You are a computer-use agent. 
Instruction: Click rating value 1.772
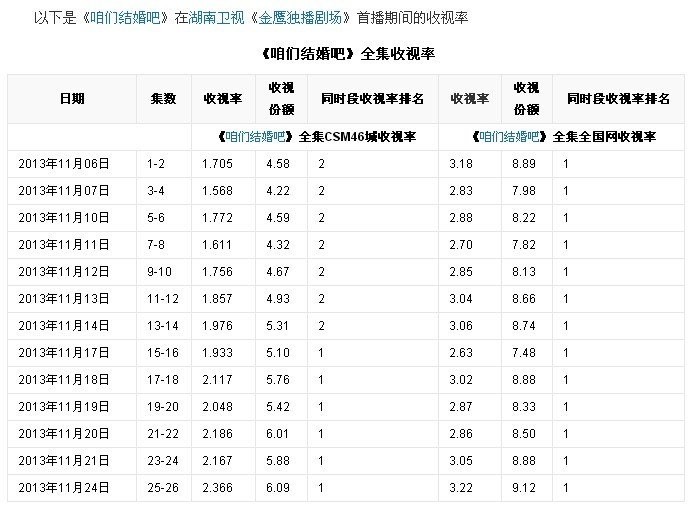pyautogui.click(x=217, y=218)
